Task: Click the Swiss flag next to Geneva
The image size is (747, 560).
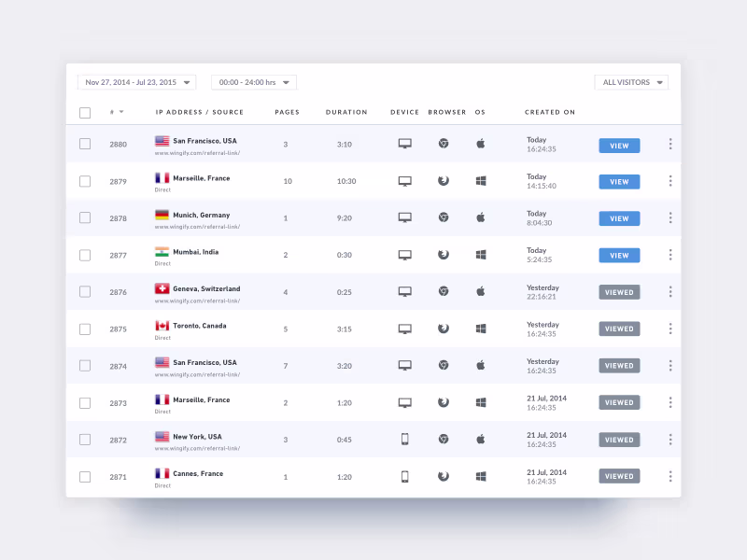Action: click(162, 288)
